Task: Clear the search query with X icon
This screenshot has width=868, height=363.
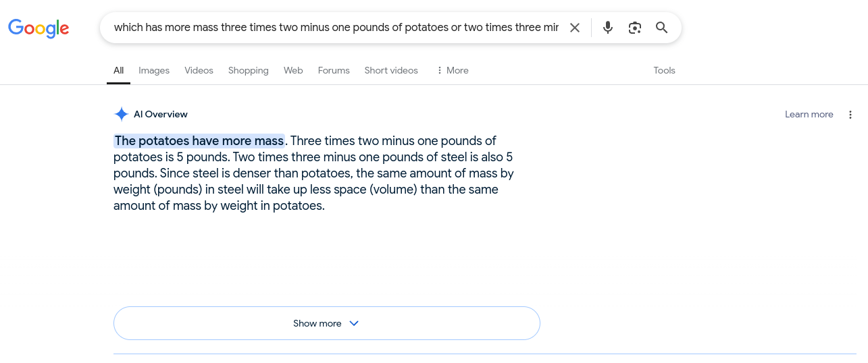Action: [575, 28]
